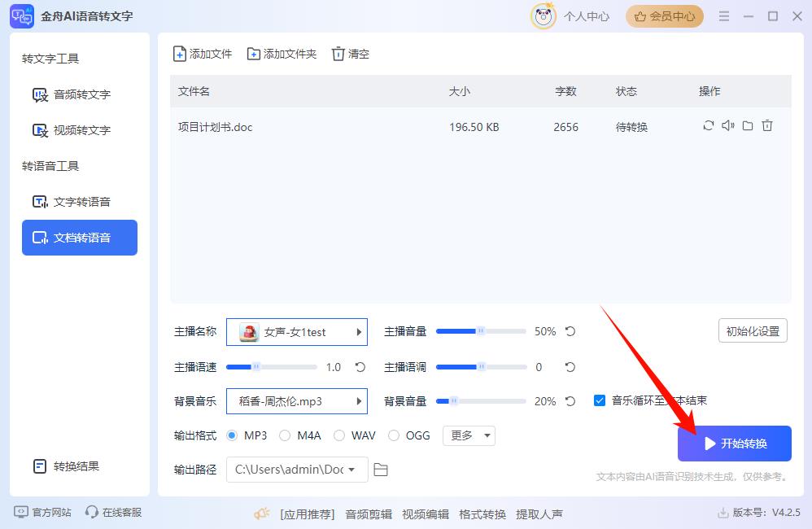Click the speaker preview icon in file row
Viewport: 812px width, 529px height.
pyautogui.click(x=728, y=126)
